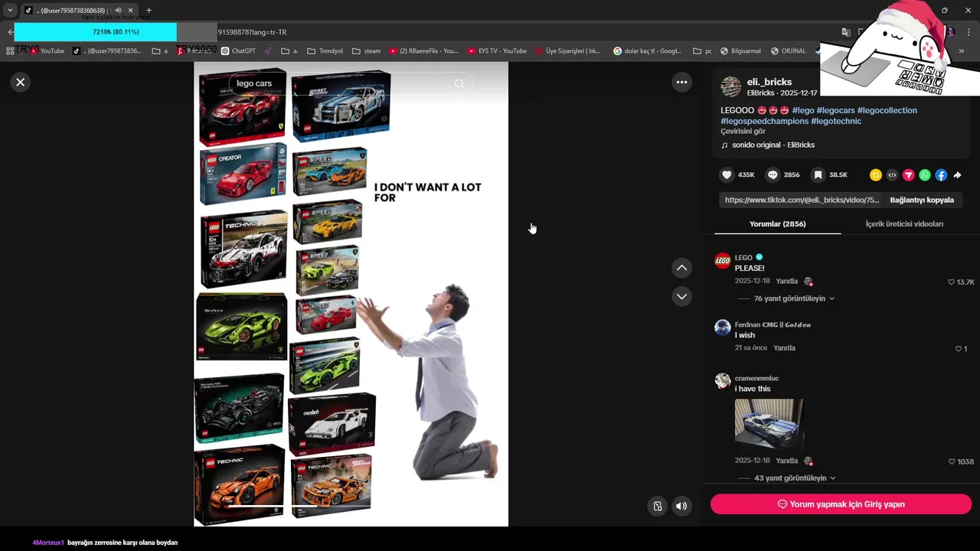This screenshot has width=980, height=551.
Task: Expand 76 yanıt görüntüleyin replies
Action: 794,298
